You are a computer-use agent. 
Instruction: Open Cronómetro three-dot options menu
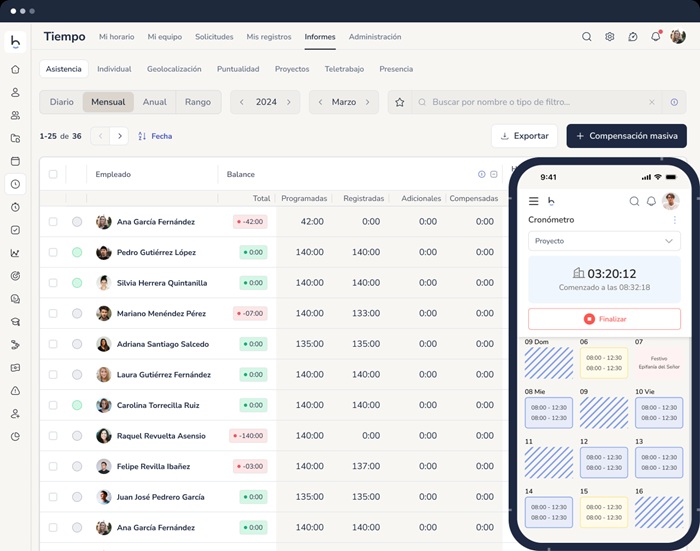coord(675,220)
